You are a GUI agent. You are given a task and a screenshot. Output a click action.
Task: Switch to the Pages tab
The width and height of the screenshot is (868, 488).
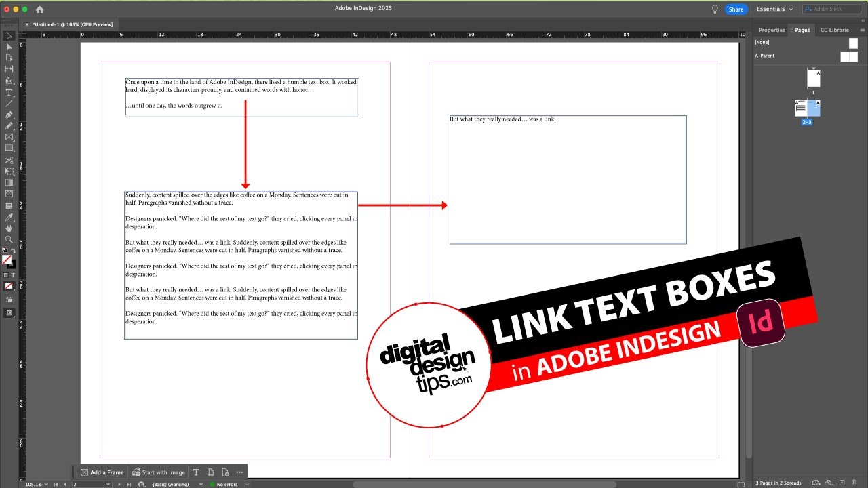(802, 30)
